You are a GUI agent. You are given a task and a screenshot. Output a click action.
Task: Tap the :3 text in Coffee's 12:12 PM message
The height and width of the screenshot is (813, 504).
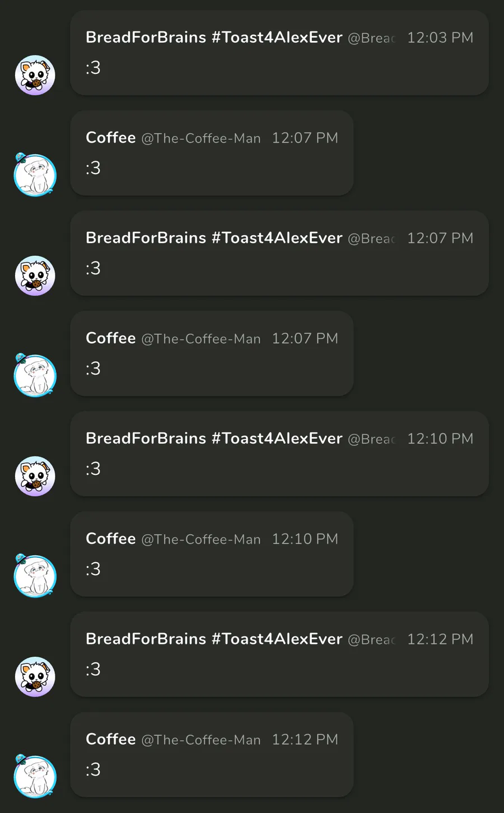click(x=93, y=769)
